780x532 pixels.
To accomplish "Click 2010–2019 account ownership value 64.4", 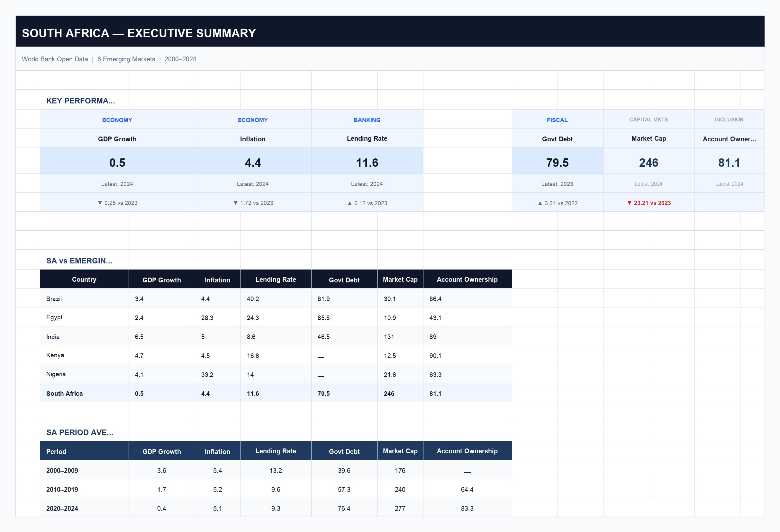I will pos(467,489).
